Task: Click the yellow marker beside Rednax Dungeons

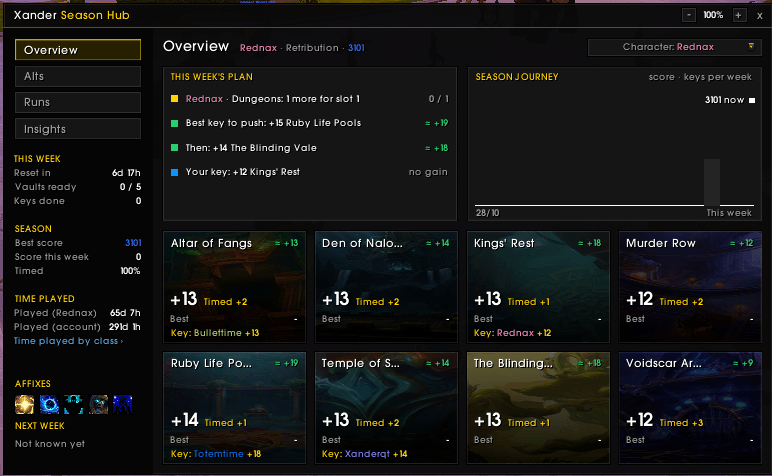Action: tap(174, 99)
